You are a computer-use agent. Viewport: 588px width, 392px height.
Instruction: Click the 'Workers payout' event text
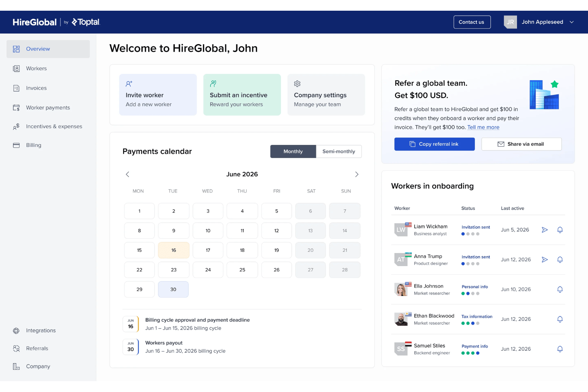tap(164, 343)
